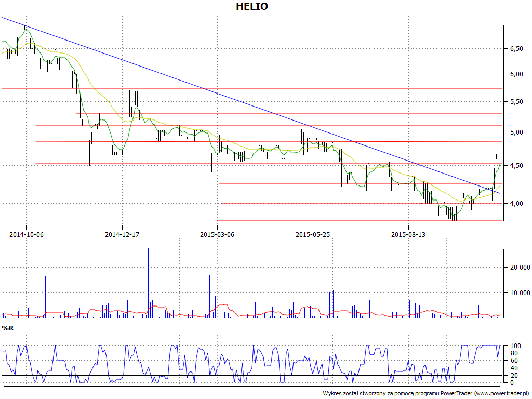Select the 2015-03-06 date label

point(217,234)
